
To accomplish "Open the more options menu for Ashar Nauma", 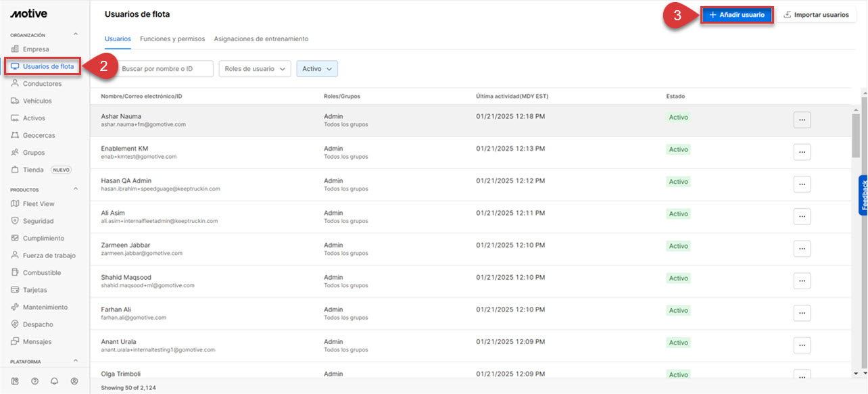I will [x=802, y=120].
